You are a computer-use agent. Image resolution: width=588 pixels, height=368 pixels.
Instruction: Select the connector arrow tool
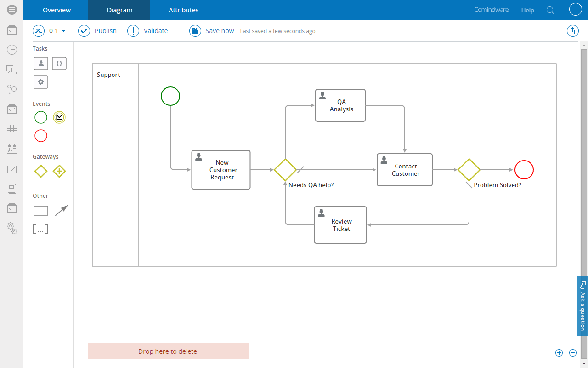[x=62, y=210]
